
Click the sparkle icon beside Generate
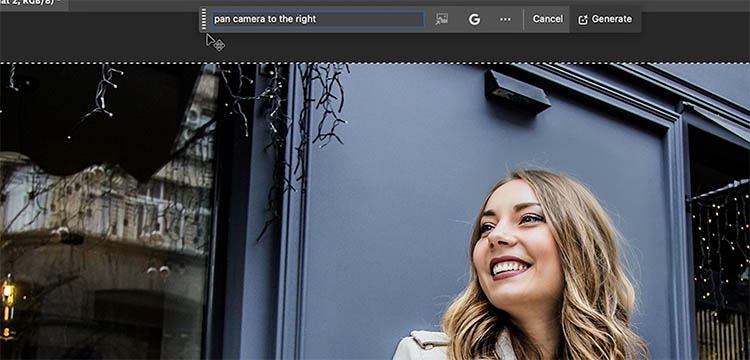tap(583, 20)
